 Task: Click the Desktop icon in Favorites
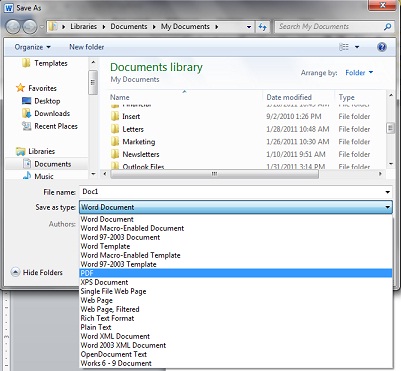point(26,101)
